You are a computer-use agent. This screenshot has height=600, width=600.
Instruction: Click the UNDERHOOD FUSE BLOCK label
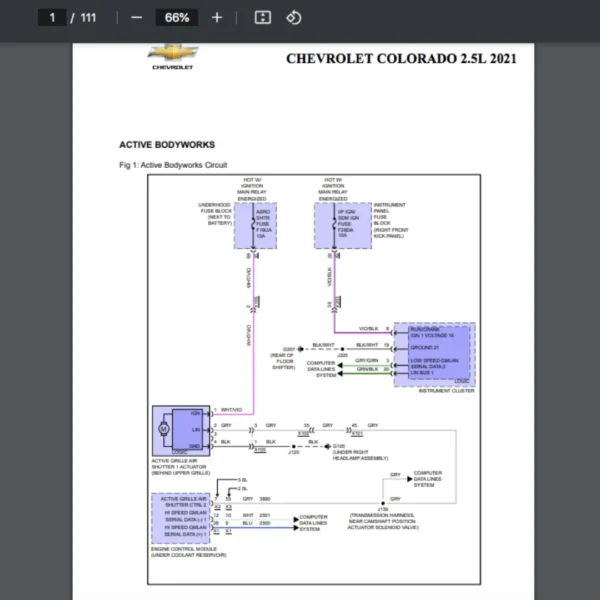point(215,214)
